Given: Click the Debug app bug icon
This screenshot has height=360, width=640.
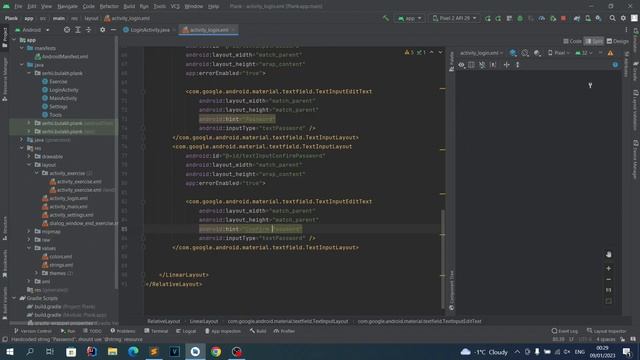Looking at the screenshot, I should 520,18.
